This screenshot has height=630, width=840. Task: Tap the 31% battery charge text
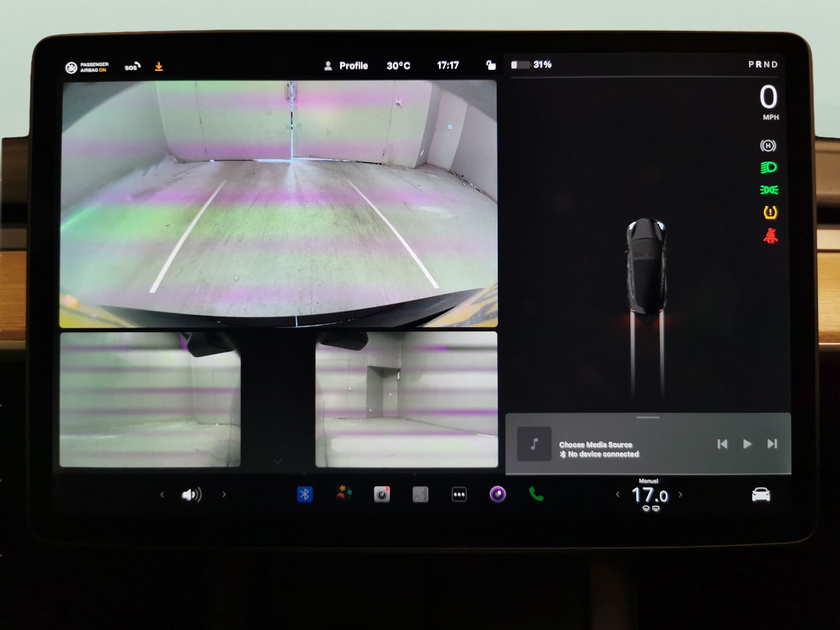[542, 64]
